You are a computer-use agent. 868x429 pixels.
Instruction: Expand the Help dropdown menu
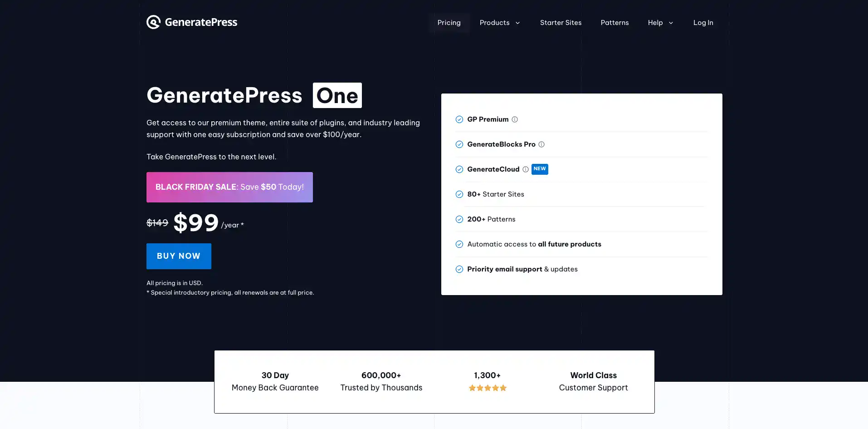[x=660, y=23]
